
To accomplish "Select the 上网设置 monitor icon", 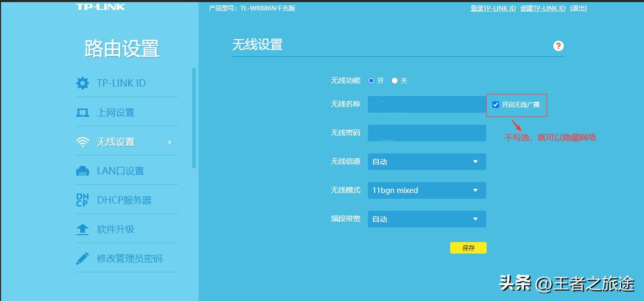I will [x=82, y=112].
